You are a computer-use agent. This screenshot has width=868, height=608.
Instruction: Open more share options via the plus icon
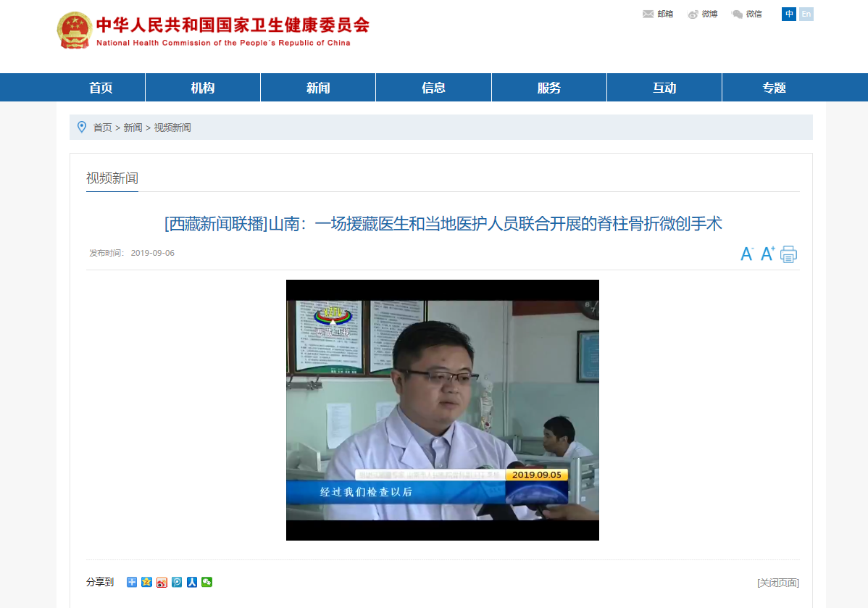(132, 582)
